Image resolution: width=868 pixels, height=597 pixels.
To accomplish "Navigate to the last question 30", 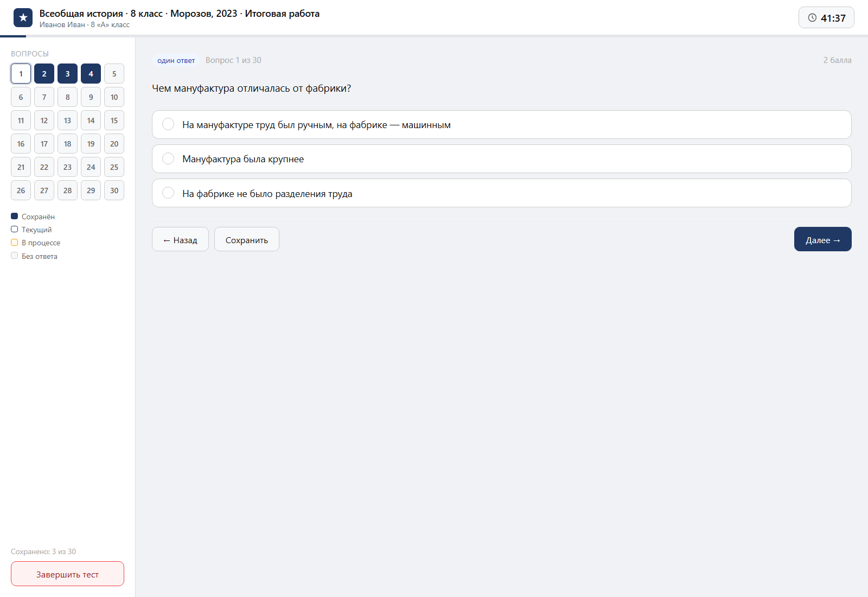I will tap(114, 190).
